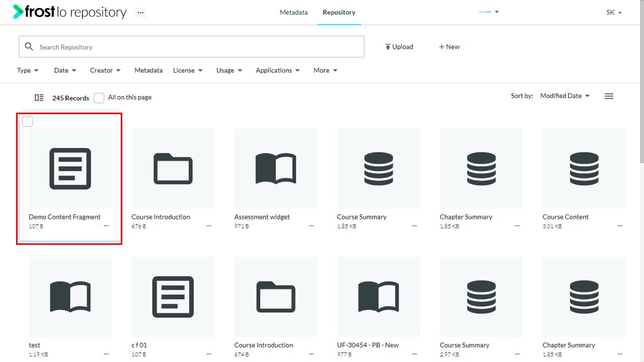Image resolution: width=644 pixels, height=362 pixels.
Task: Open Course Summary 1.85 KB database icon
Action: tap(378, 168)
